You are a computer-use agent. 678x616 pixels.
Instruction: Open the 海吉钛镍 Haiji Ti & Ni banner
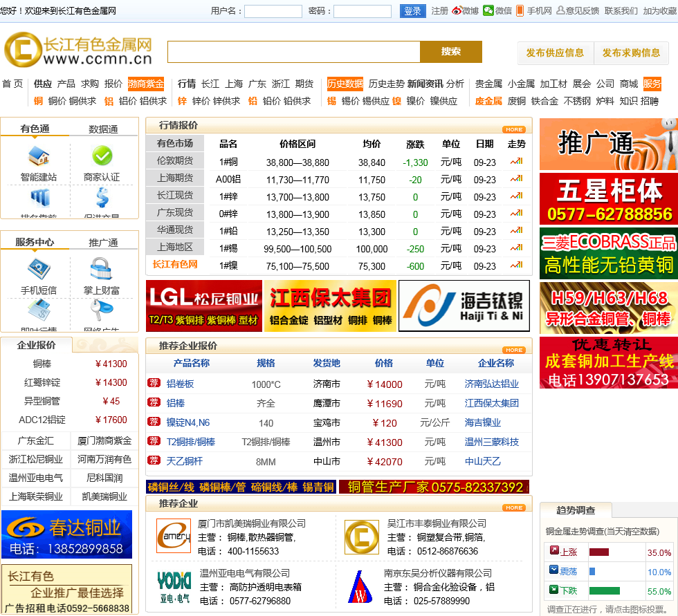point(464,306)
